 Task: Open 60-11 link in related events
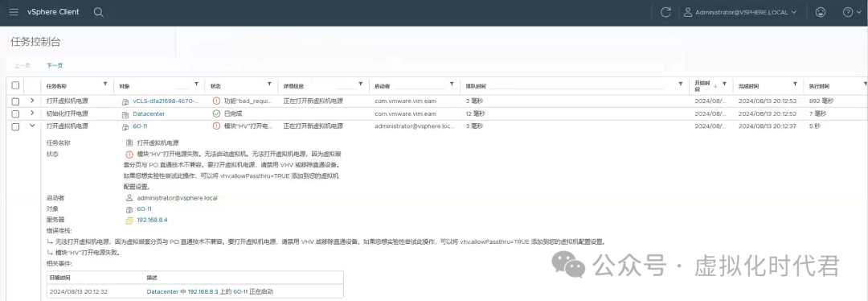(x=240, y=291)
